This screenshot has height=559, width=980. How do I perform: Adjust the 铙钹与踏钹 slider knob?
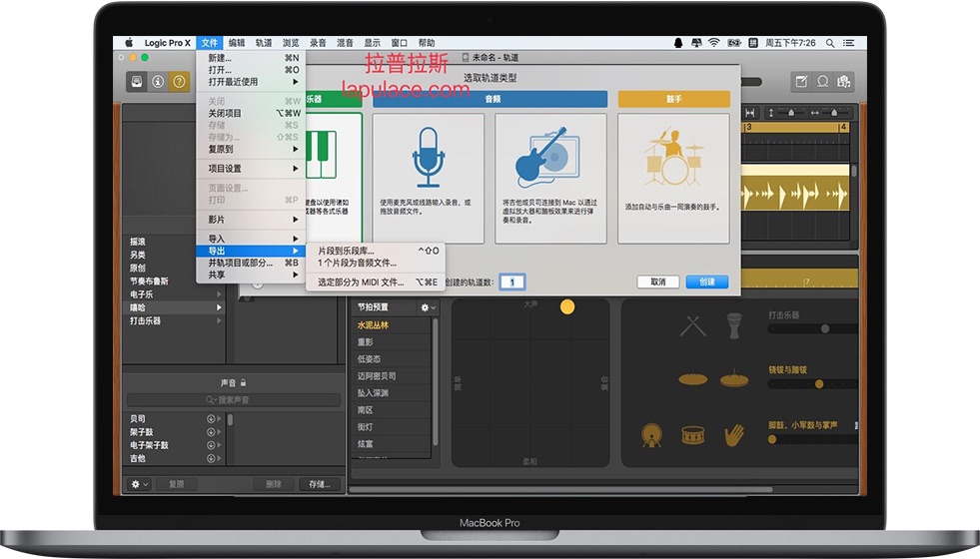[819, 384]
